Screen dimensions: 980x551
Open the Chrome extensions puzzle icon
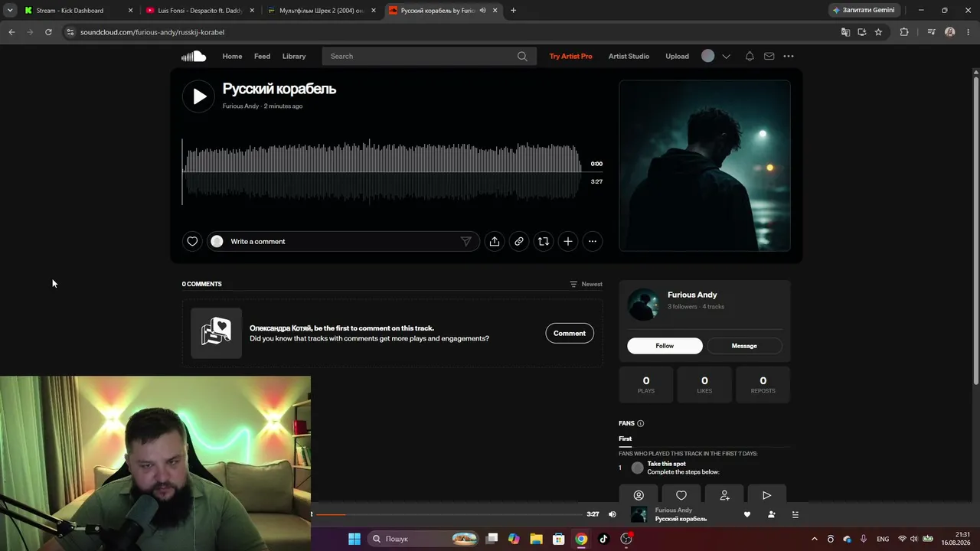(x=904, y=32)
